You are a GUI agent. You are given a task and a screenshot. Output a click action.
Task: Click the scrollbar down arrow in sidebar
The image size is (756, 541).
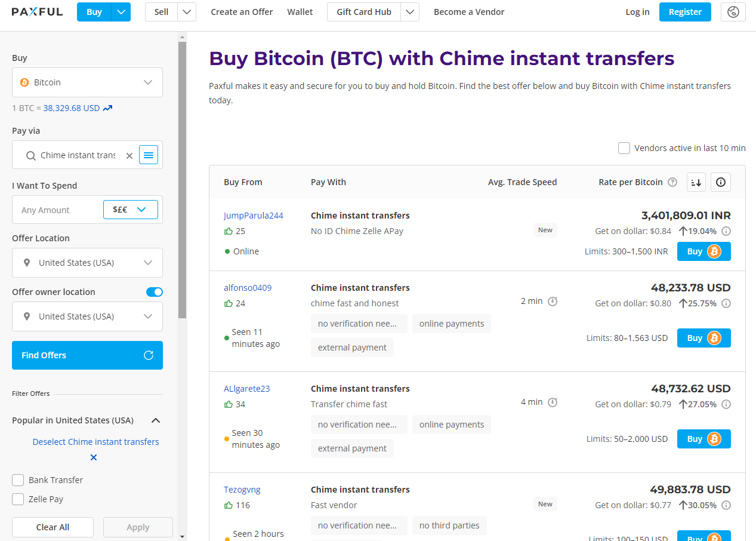click(182, 536)
